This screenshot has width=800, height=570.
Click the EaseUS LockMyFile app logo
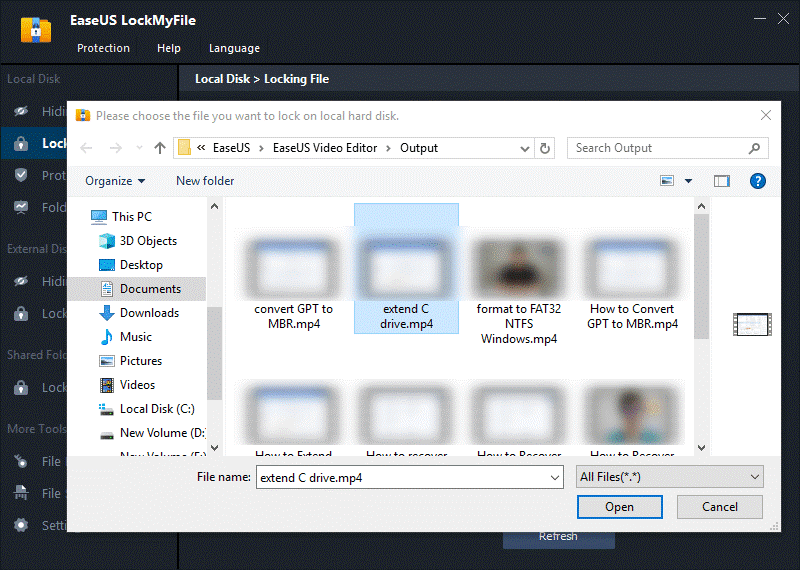pos(36,30)
